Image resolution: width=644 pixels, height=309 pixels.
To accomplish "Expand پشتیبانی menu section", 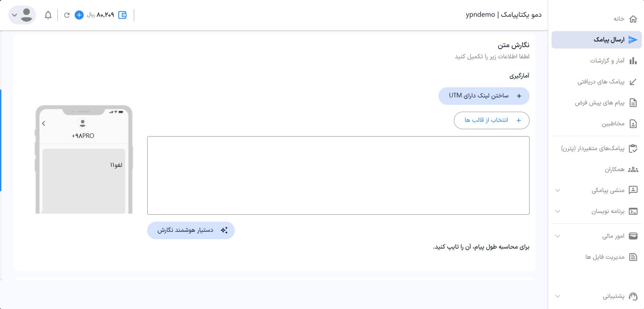I will [x=557, y=296].
